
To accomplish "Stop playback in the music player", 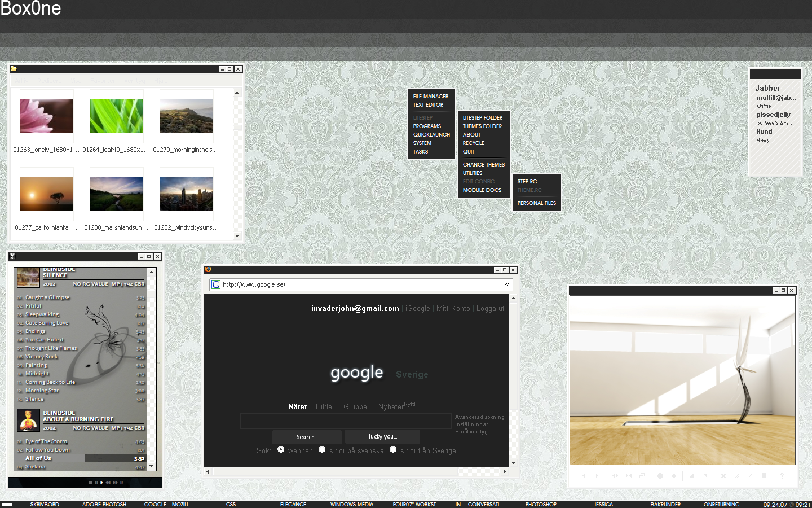I will pyautogui.click(x=90, y=483).
